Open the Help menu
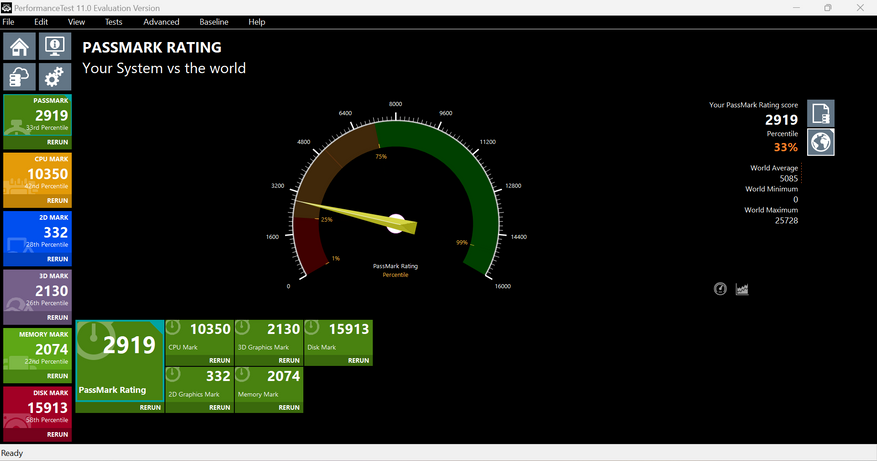Viewport: 877px width, 461px height. [x=257, y=22]
